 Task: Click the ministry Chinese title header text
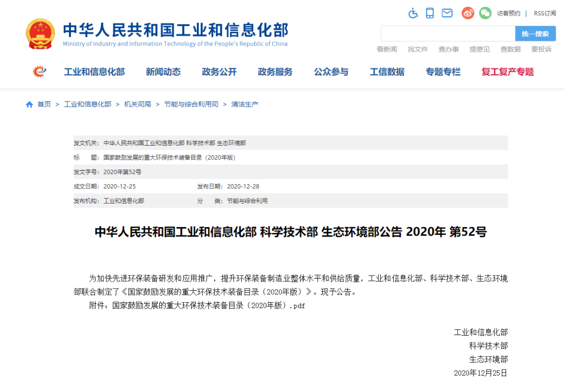tap(175, 30)
